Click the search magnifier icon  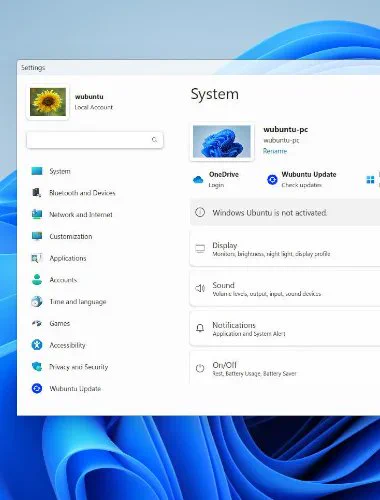(154, 140)
